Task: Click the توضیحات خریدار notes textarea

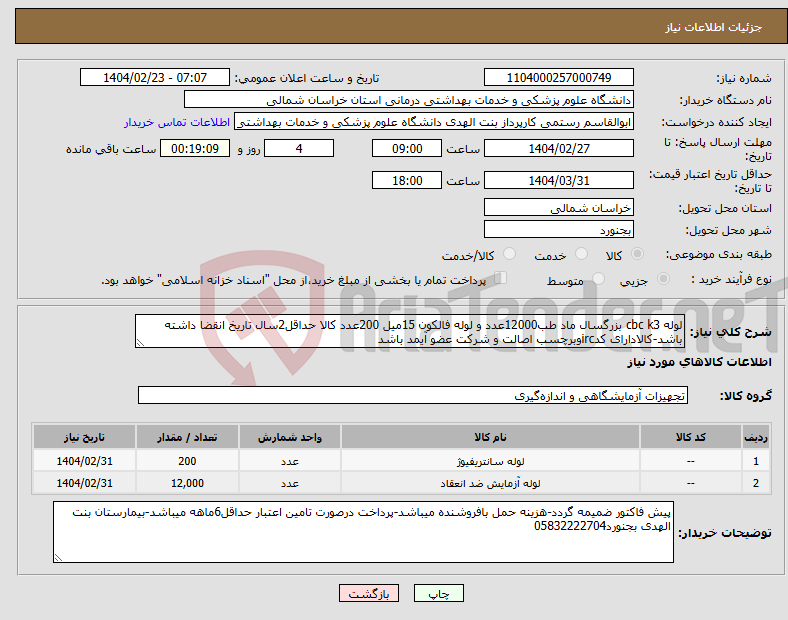Action: click(363, 532)
